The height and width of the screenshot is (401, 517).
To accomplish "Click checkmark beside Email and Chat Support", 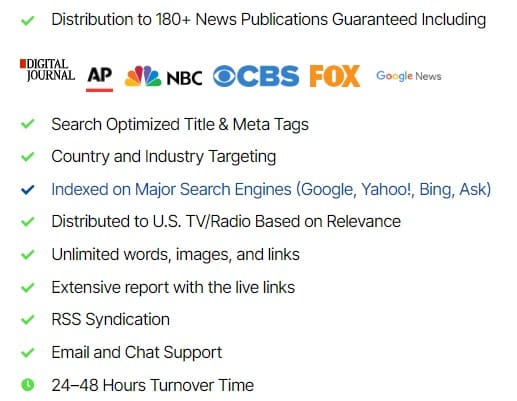I will click(x=28, y=352).
